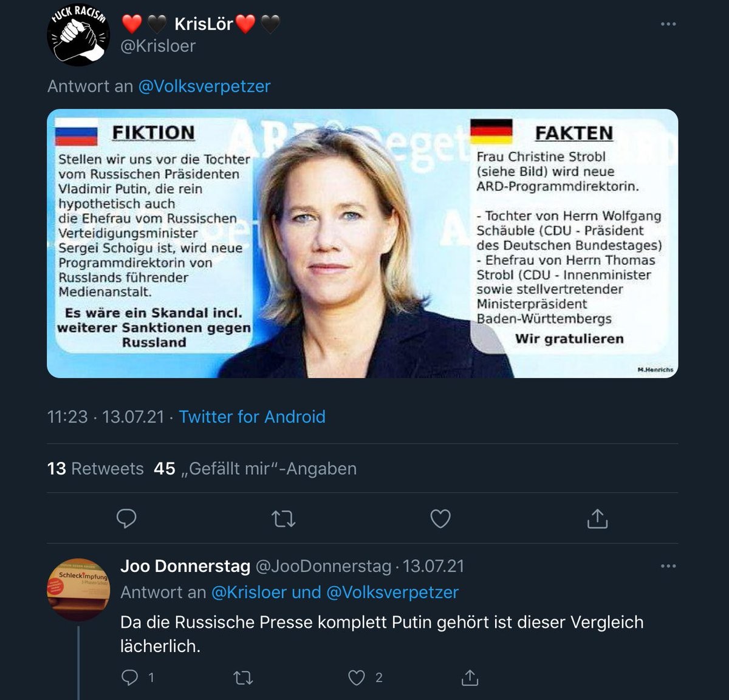The height and width of the screenshot is (700, 729).
Task: Reply to KrisLör's main tweet
Action: (126, 518)
